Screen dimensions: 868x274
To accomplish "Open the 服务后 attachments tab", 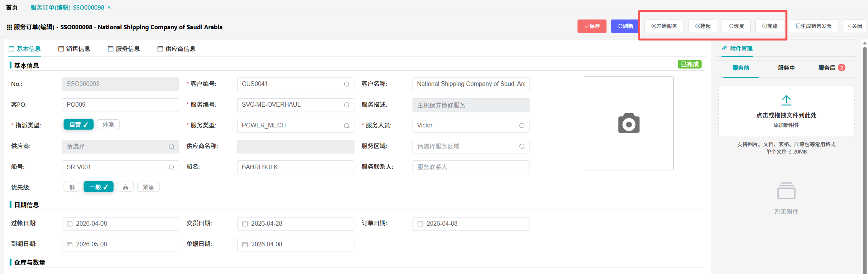I will click(827, 68).
